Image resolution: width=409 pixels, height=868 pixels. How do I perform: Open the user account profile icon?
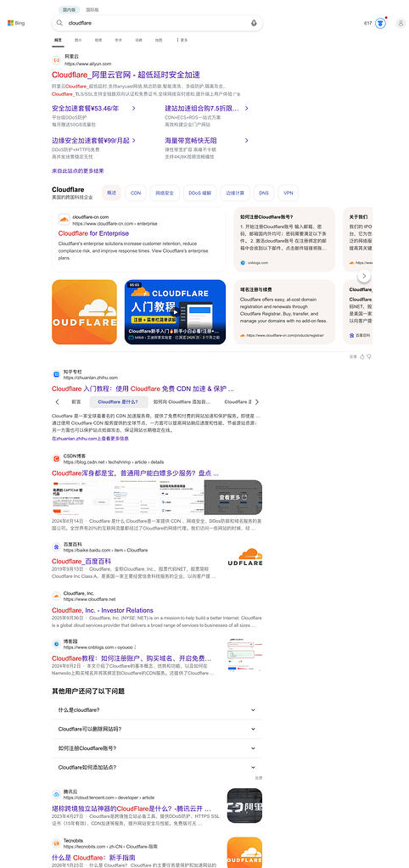401,23
